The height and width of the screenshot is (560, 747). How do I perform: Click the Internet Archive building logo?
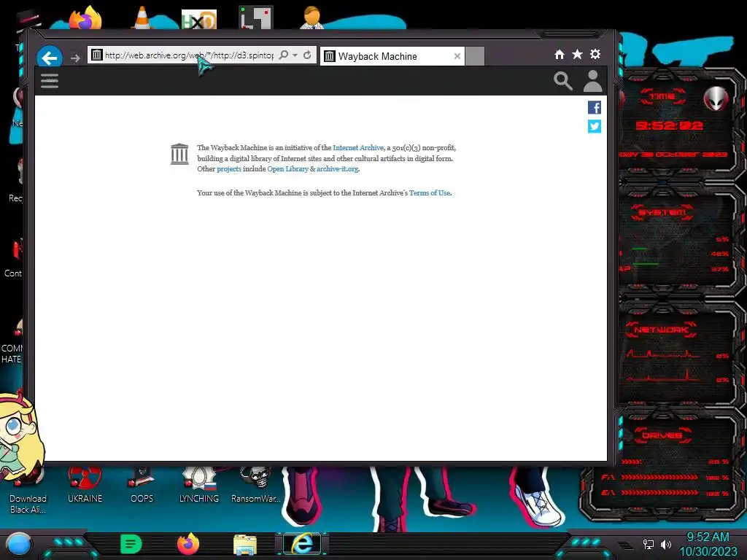[179, 154]
